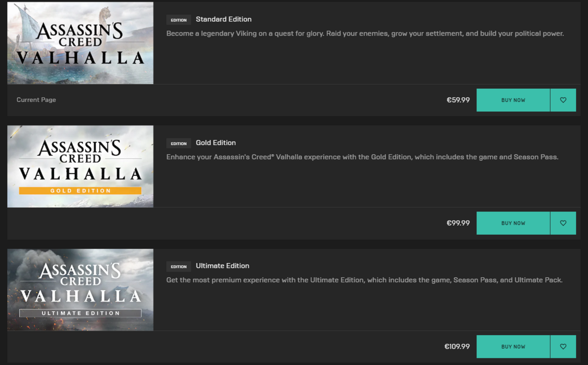Add Standard Edition to wishlist via heart icon

(563, 100)
